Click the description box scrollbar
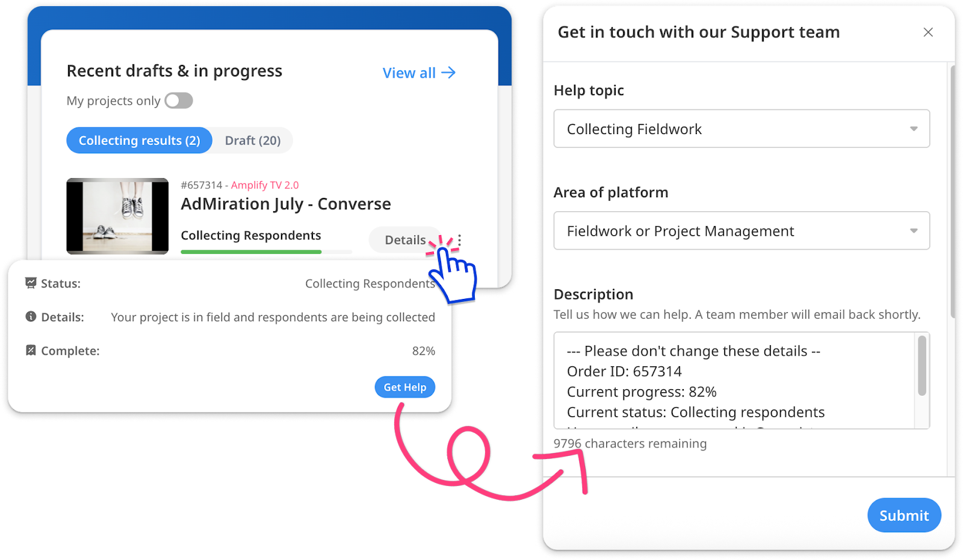The image size is (963, 560). [x=921, y=366]
